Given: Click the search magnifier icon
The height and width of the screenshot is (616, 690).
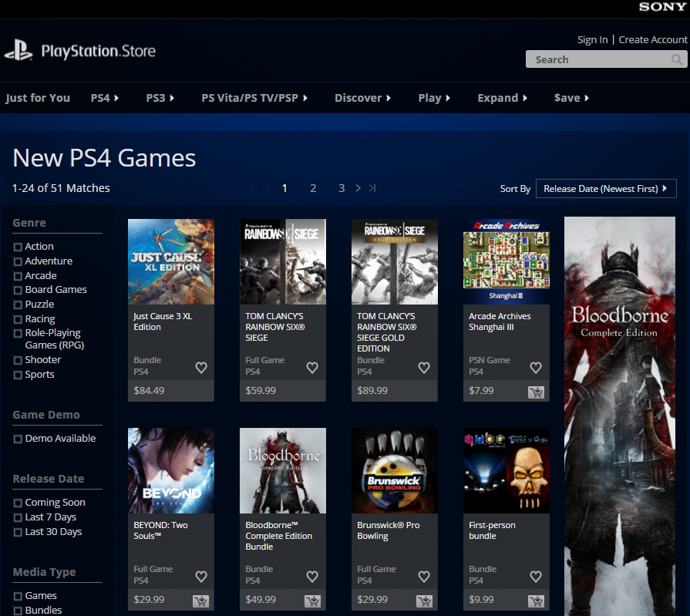Looking at the screenshot, I should (676, 59).
